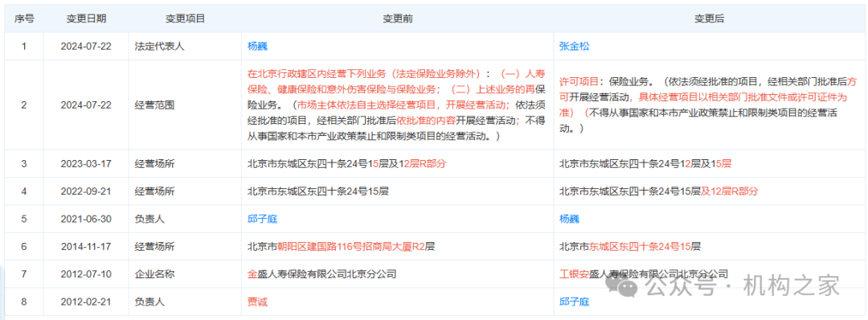The image size is (868, 320).
Task: Select the date 2012-07-10
Action: 86,274
